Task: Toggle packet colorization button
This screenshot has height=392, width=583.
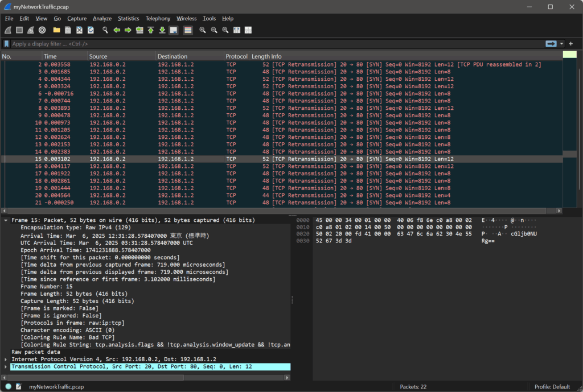Action: coord(188,30)
